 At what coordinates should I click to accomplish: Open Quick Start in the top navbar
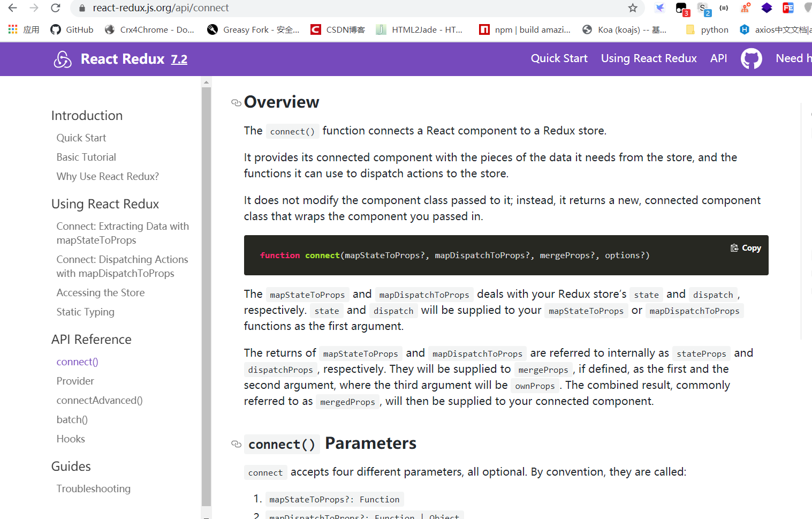coord(559,58)
